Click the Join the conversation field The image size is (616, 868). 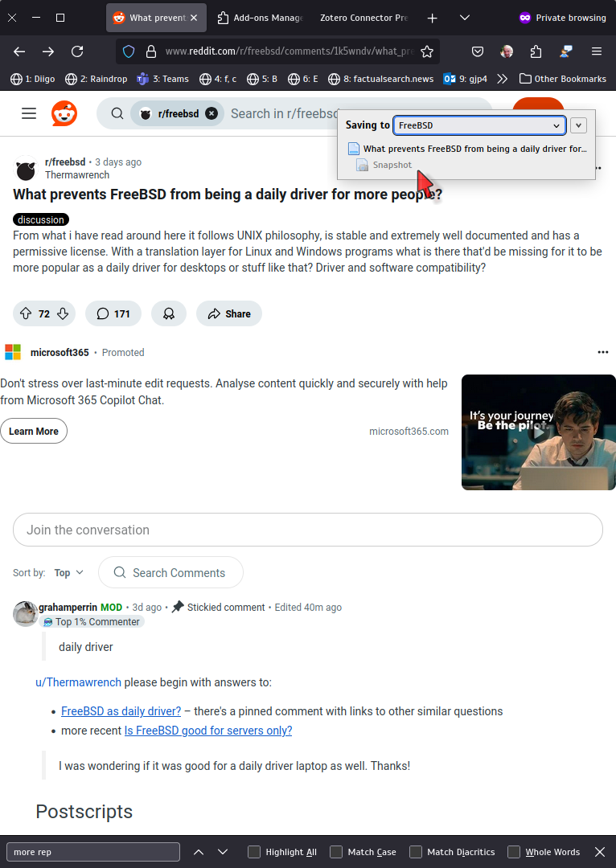308,530
